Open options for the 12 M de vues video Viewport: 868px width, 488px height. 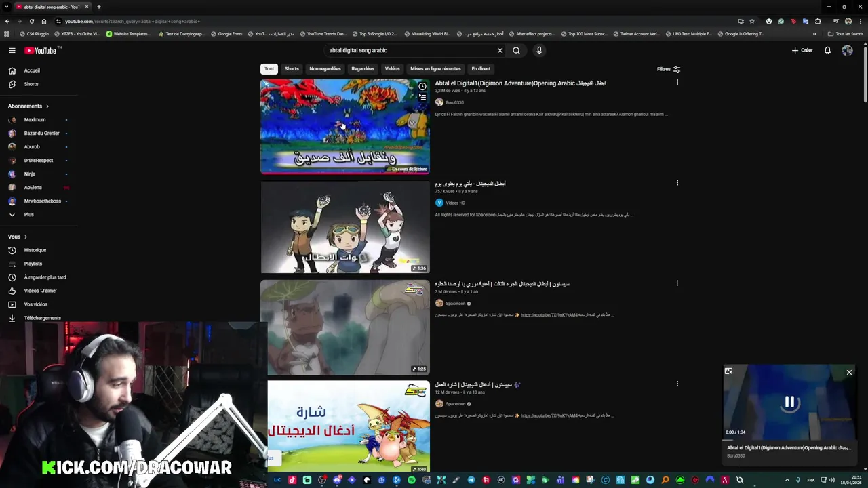click(677, 384)
